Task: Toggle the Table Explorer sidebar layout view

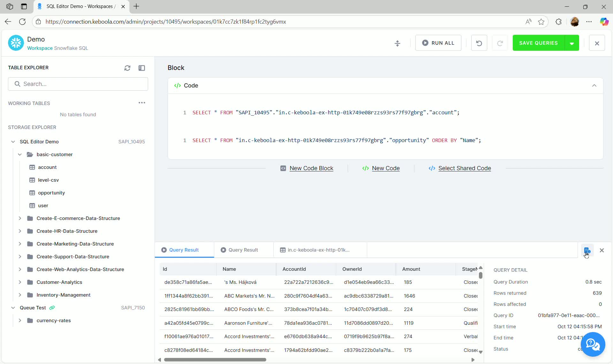Action: (x=142, y=68)
